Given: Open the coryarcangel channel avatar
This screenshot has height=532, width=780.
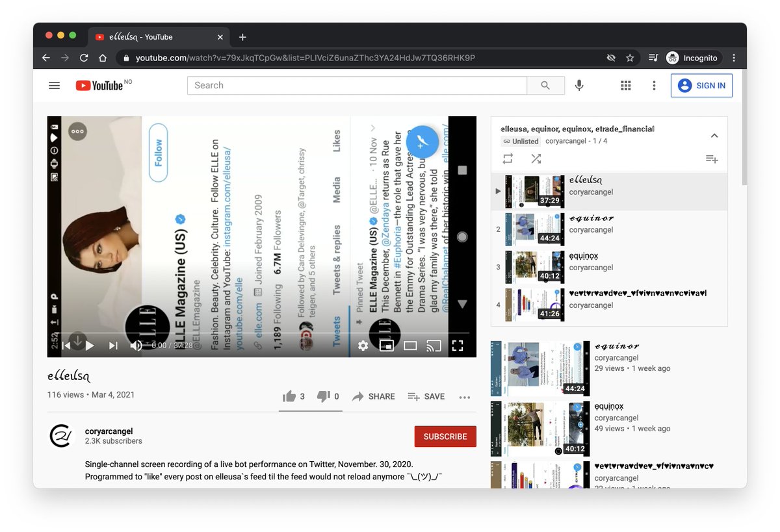Looking at the screenshot, I should (62, 436).
